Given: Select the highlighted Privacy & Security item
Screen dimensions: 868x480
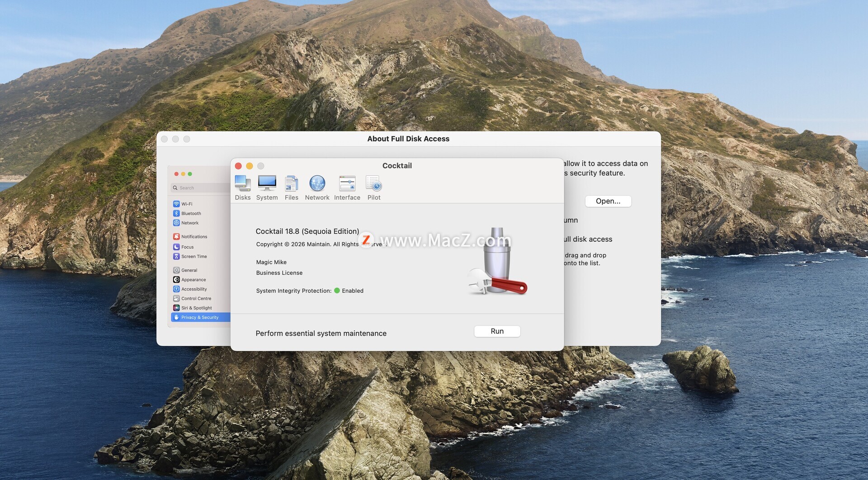Looking at the screenshot, I should [199, 317].
